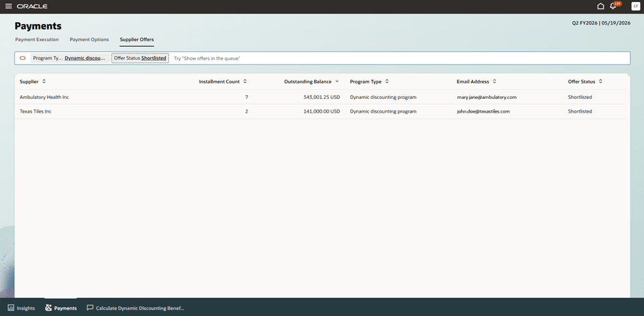The width and height of the screenshot is (644, 316).
Task: Click the 141,000.00 USD balance
Action: click(x=322, y=111)
